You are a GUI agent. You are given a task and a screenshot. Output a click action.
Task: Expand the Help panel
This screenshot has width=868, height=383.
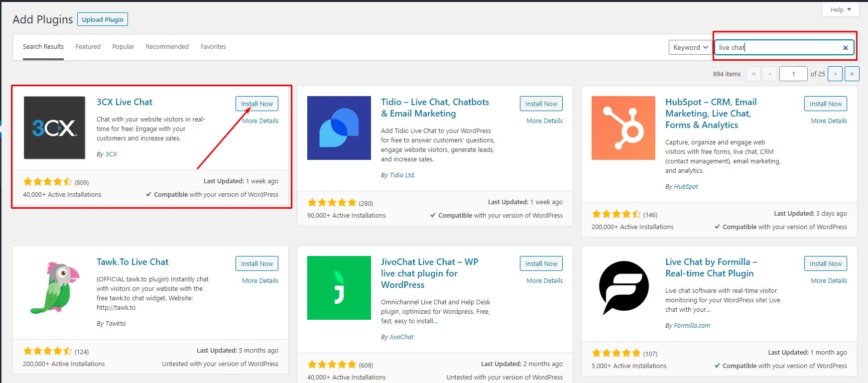click(x=840, y=9)
